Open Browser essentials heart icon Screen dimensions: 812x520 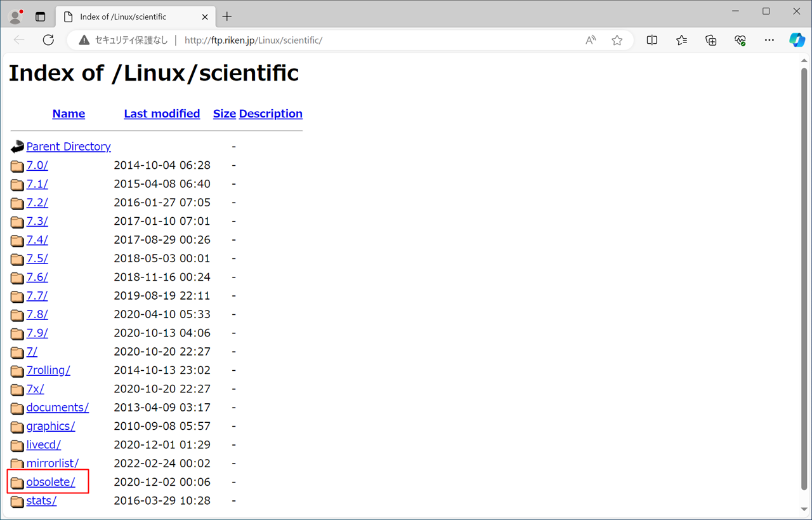pos(740,40)
